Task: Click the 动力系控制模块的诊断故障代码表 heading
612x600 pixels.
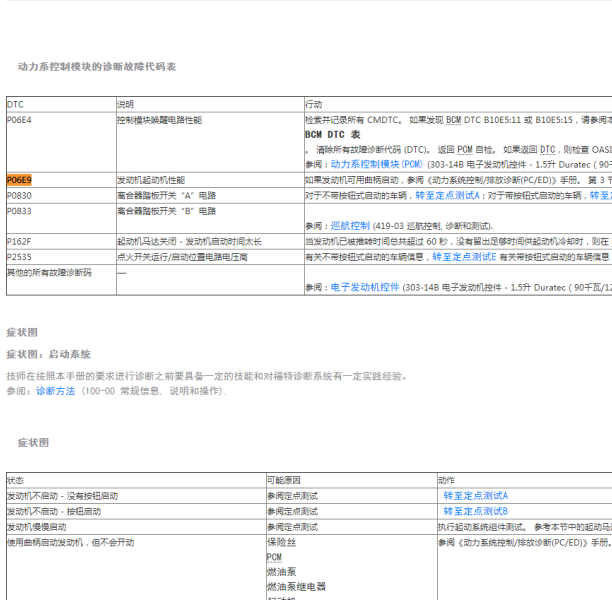Action: (97, 67)
